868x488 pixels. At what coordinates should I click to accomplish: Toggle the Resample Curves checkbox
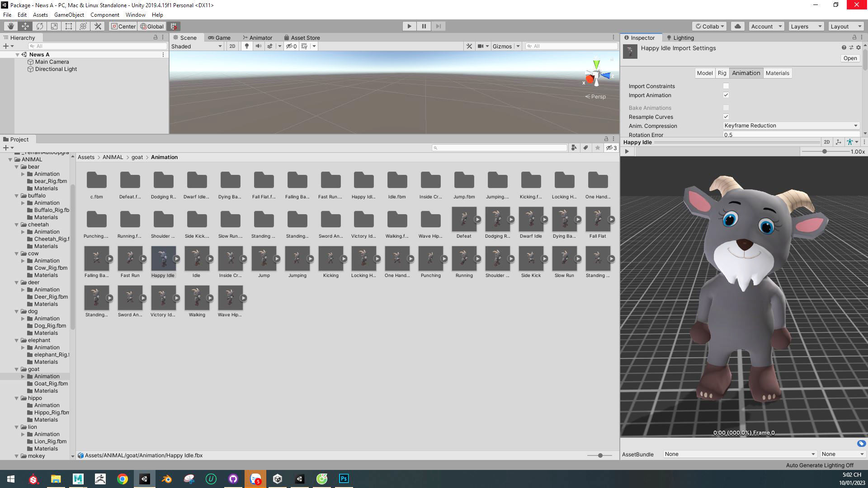[726, 117]
